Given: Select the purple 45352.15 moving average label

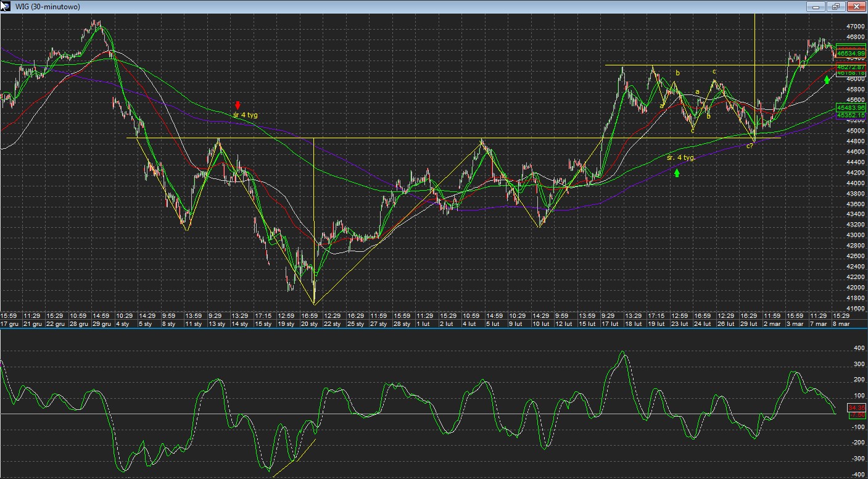Looking at the screenshot, I should coord(851,115).
